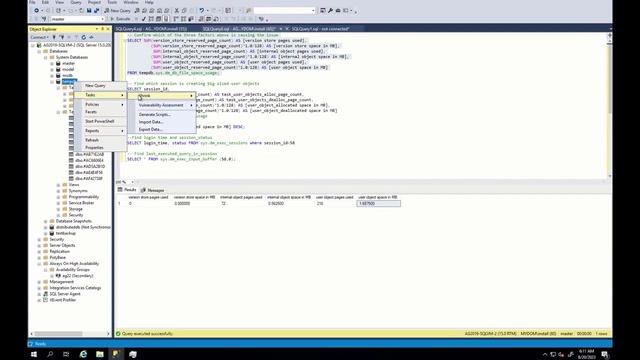Expand the msdb database node
This screenshot has width=640, height=360.
tap(52, 76)
